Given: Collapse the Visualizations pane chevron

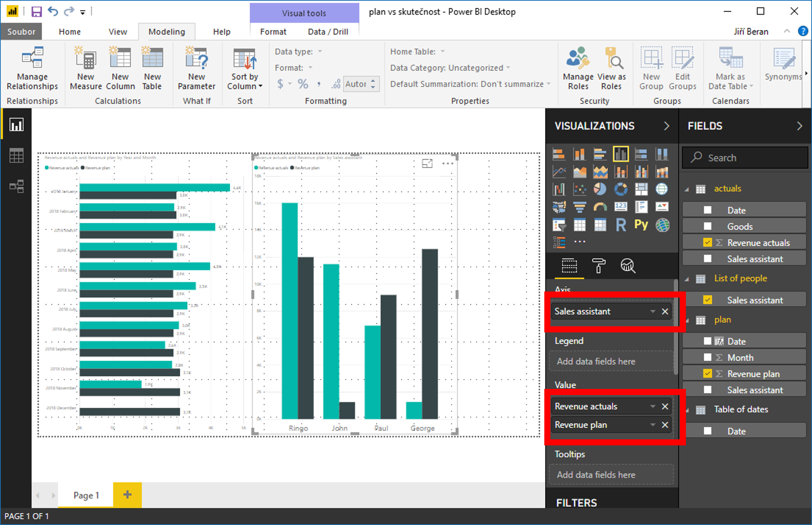Looking at the screenshot, I should coord(667,126).
